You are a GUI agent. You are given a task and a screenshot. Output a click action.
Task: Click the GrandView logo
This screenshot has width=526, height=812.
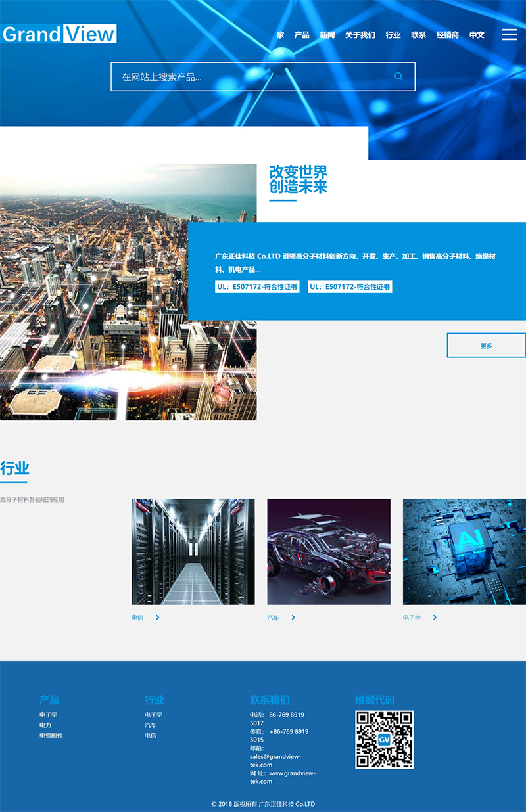(x=59, y=34)
